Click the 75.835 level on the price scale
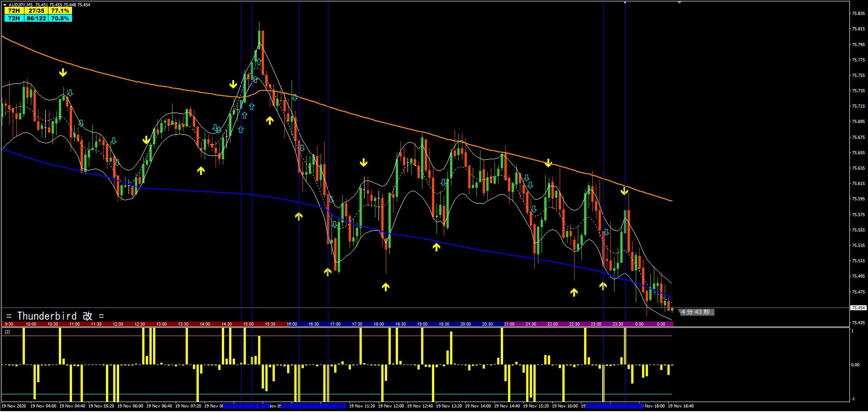 (858, 14)
